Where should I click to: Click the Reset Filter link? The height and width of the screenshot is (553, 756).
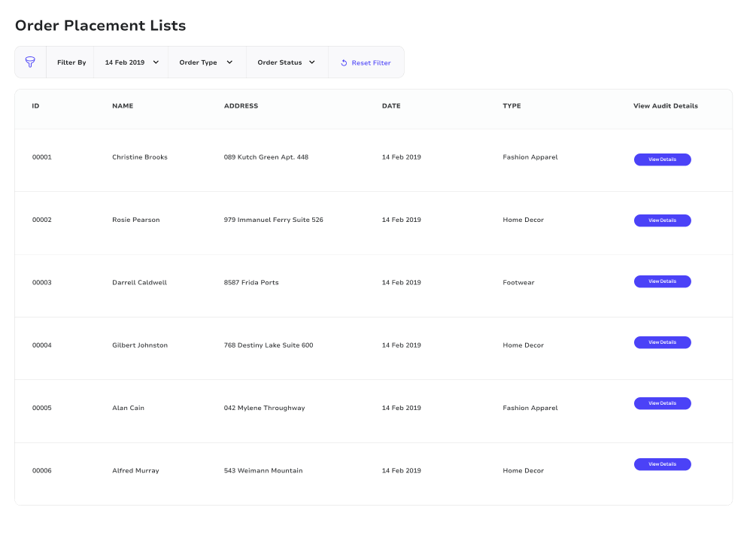[371, 63]
